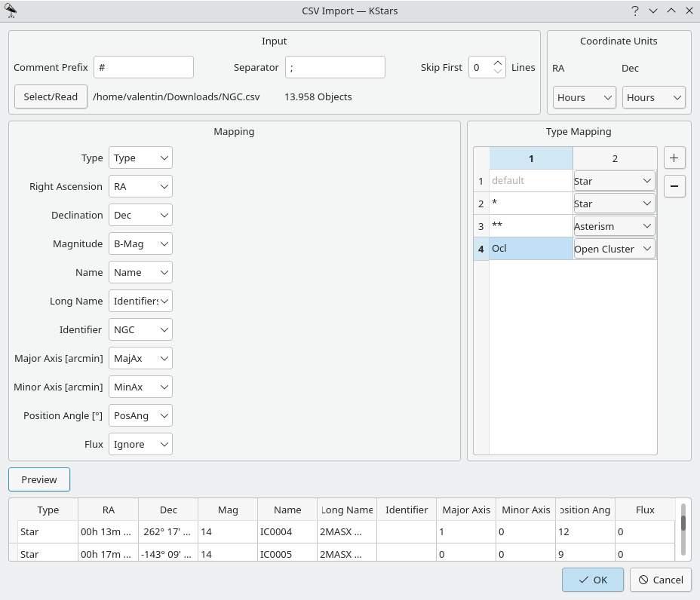Image resolution: width=700 pixels, height=600 pixels.
Task: Expand the Magnitude mapping combo box
Action: [x=140, y=243]
